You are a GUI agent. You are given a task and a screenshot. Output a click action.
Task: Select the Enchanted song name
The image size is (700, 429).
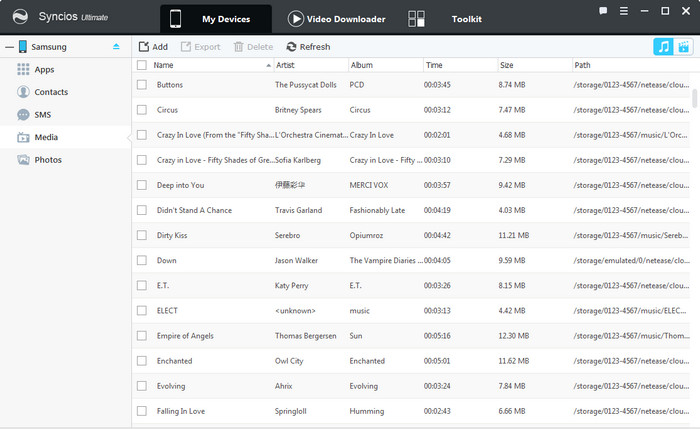[175, 361]
